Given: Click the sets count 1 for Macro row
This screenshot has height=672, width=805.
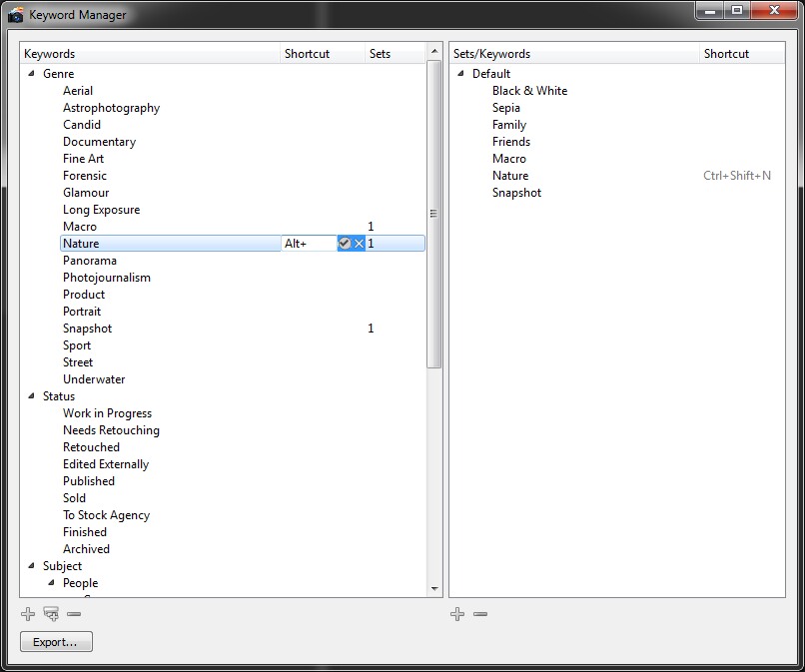Looking at the screenshot, I should tap(371, 227).
